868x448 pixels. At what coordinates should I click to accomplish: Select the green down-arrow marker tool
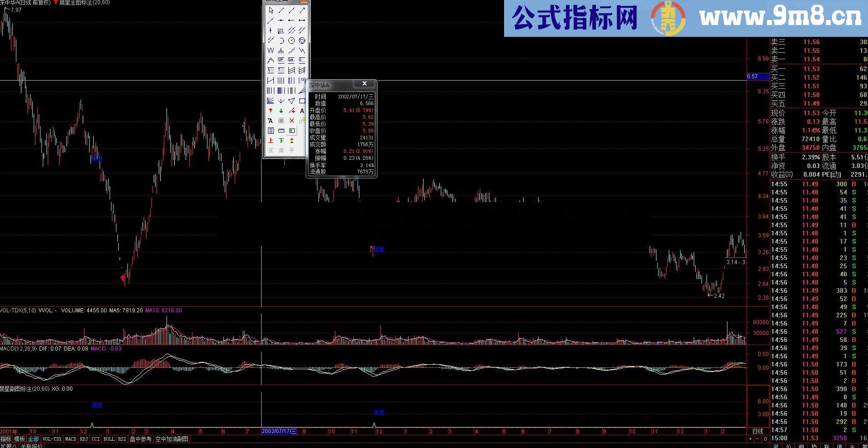click(x=281, y=111)
